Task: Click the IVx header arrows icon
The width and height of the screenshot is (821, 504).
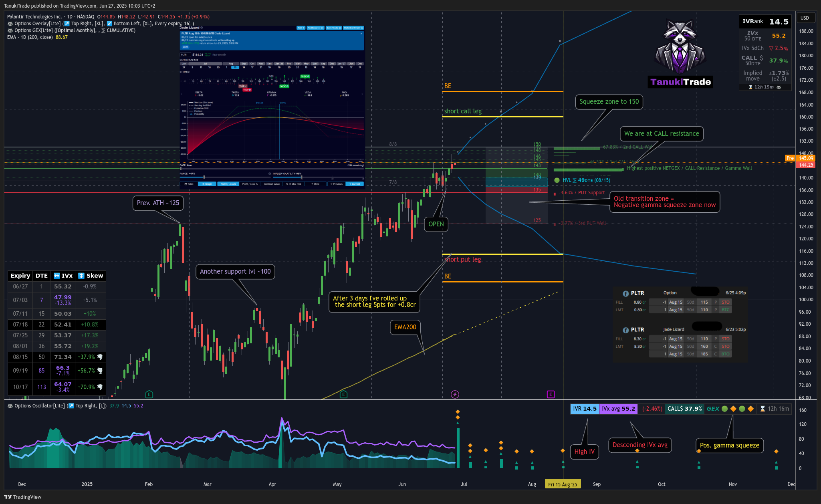Action: click(57, 276)
